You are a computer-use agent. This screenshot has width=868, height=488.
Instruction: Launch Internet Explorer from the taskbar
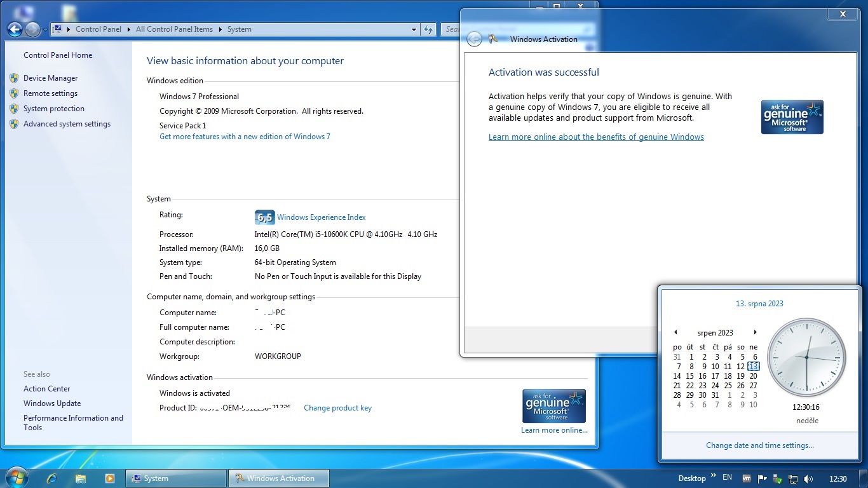point(52,478)
